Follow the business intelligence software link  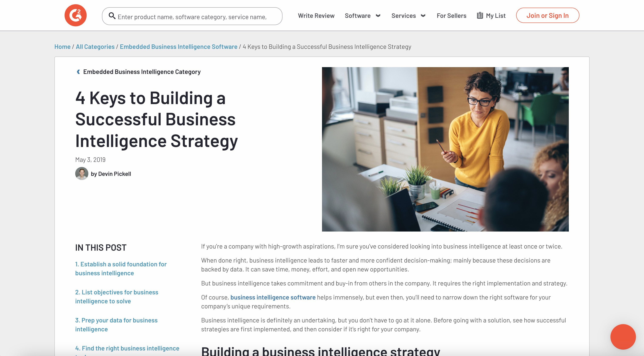click(273, 297)
